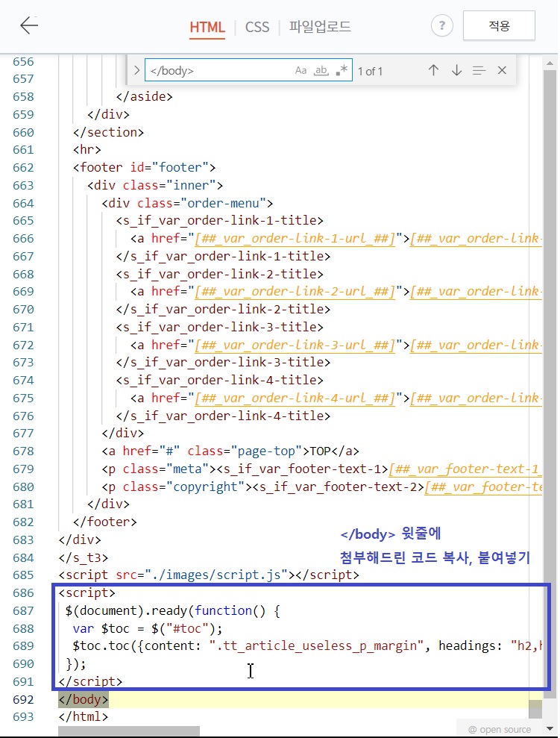The image size is (560, 738).
Task: Click </s_if_var_order-link-2-title> on line 670
Action: click(224, 309)
